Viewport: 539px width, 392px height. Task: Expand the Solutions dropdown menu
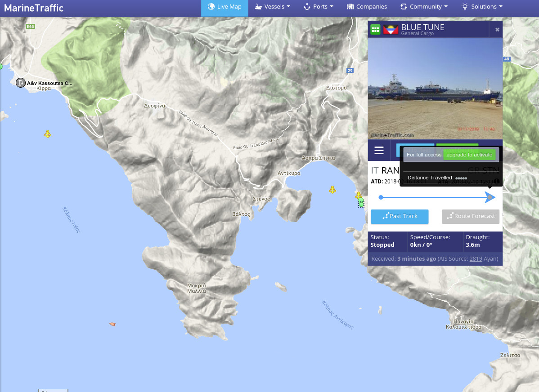(x=481, y=7)
